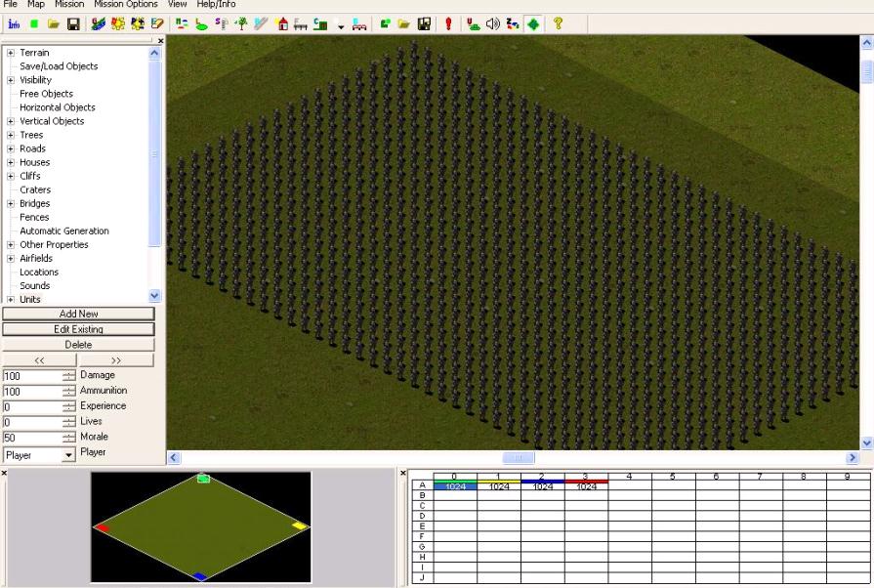Image resolution: width=874 pixels, height=588 pixels.
Task: Click the Morale spinner control
Action: (x=69, y=437)
